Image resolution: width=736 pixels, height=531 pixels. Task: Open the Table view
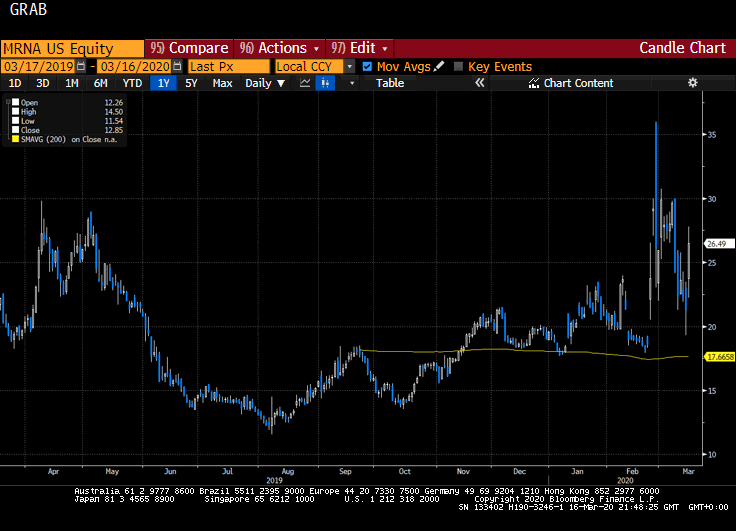pos(390,83)
